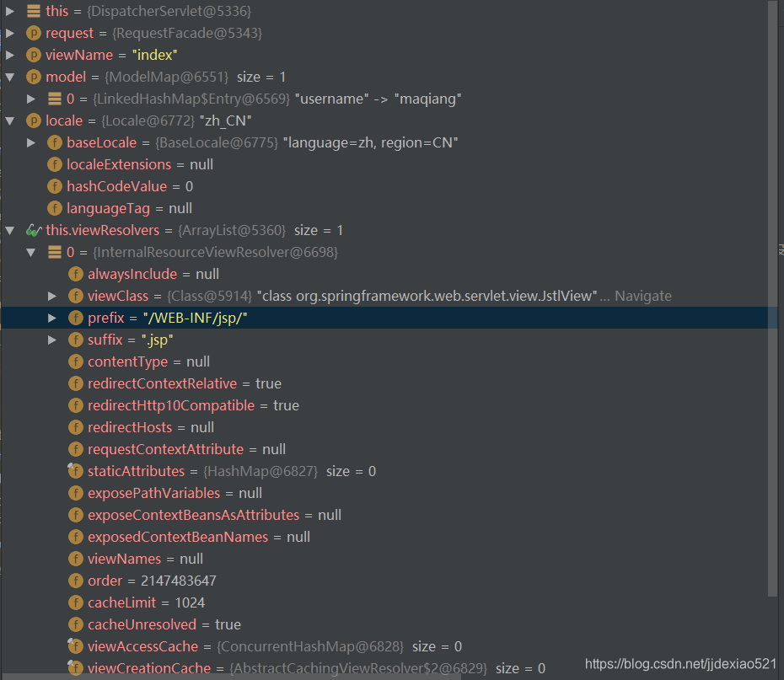Click the field icon beside requestContextAttribute
Image resolution: width=784 pixels, height=680 pixels.
tap(76, 449)
